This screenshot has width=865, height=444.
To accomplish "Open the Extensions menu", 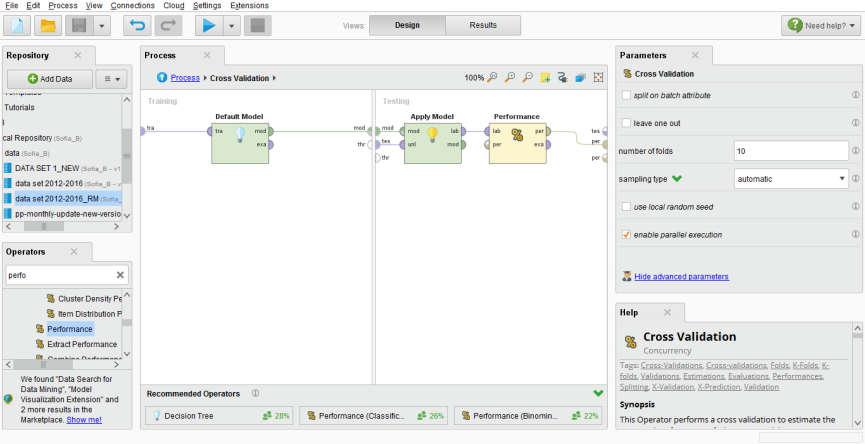I will pyautogui.click(x=249, y=6).
